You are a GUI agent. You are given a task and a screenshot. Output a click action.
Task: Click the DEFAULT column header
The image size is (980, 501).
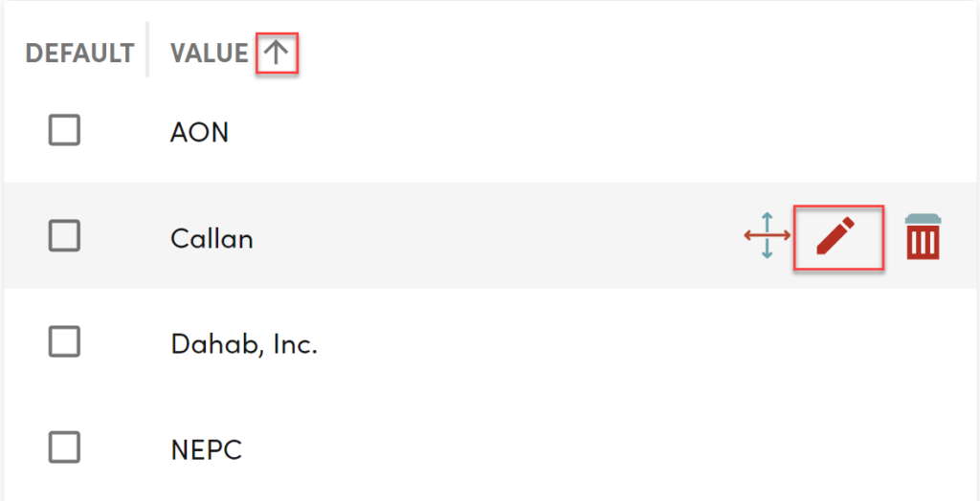79,54
